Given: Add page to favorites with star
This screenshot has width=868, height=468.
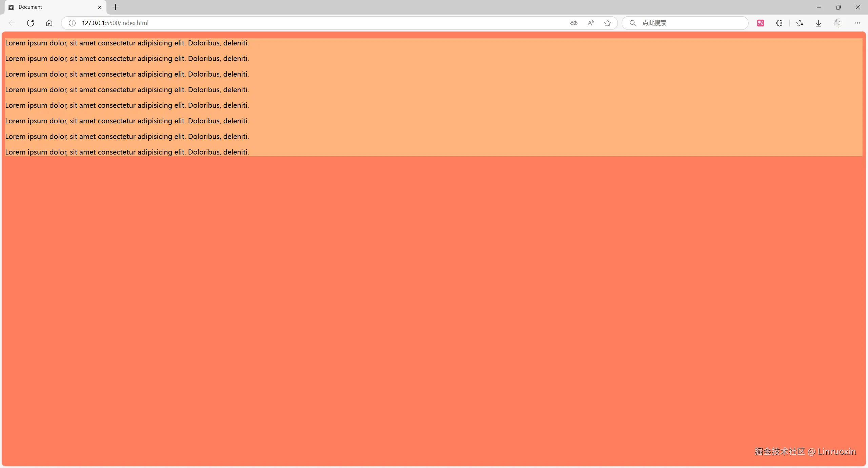Looking at the screenshot, I should (x=608, y=23).
